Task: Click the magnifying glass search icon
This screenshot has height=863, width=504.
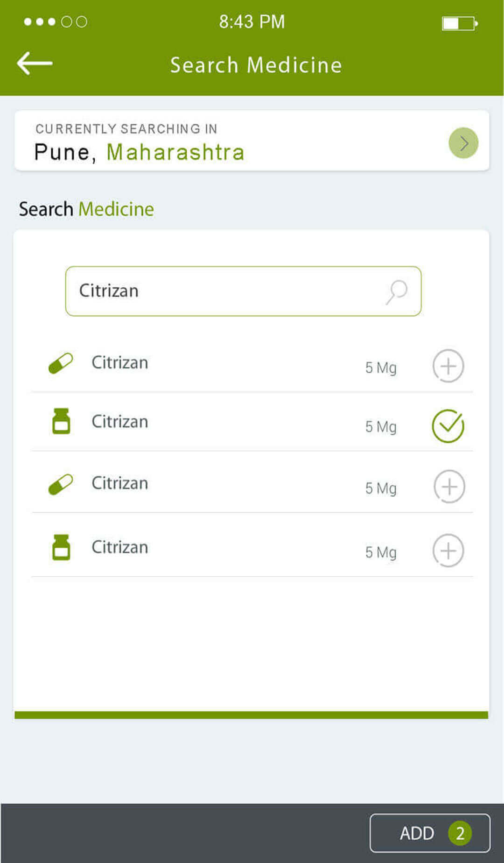Action: (x=397, y=292)
